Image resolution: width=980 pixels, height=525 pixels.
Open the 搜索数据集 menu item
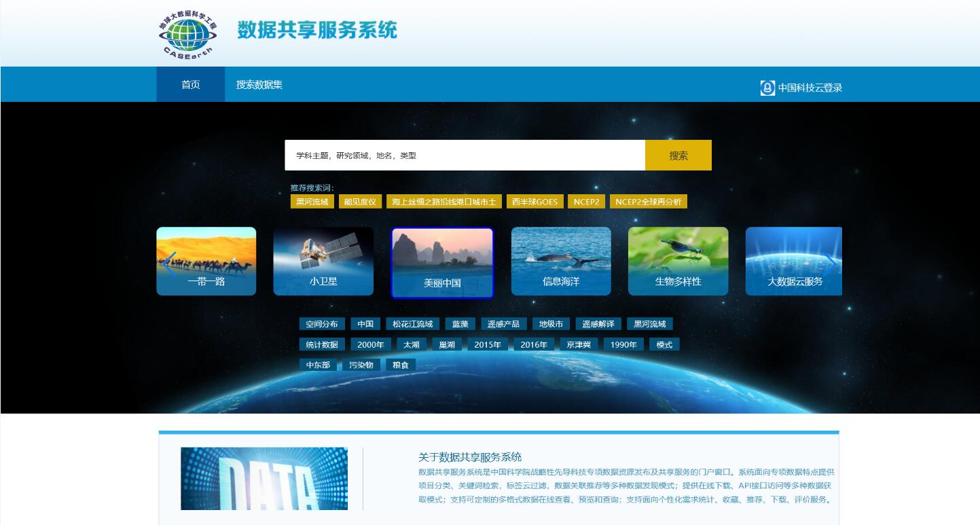(x=259, y=85)
